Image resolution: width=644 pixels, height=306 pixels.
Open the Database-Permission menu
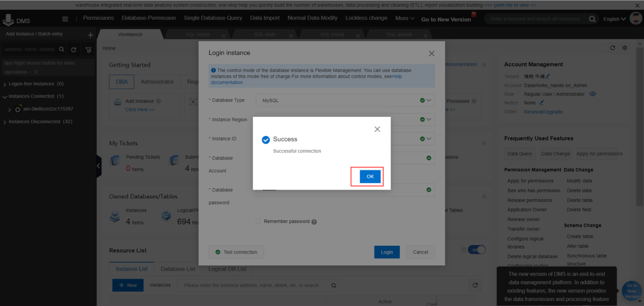(149, 18)
